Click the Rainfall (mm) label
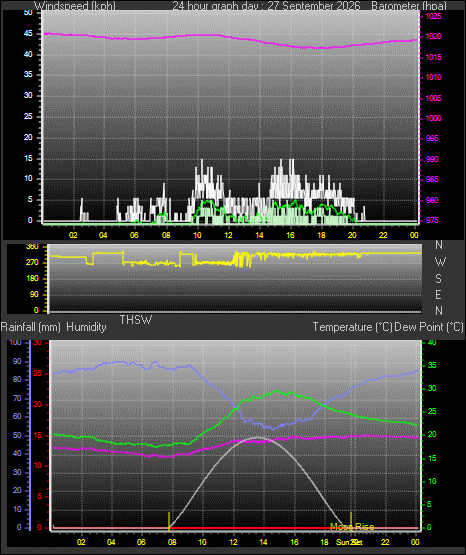Viewport: 466px width, 555px height. coord(30,327)
